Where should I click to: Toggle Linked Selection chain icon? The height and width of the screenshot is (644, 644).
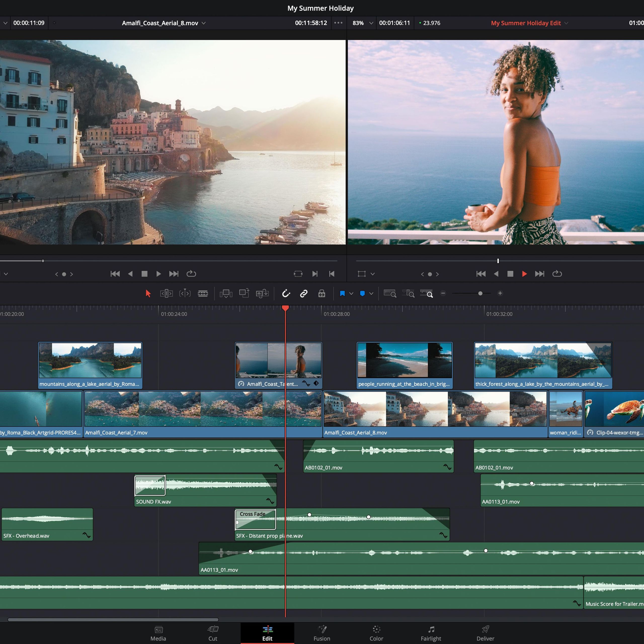(304, 293)
